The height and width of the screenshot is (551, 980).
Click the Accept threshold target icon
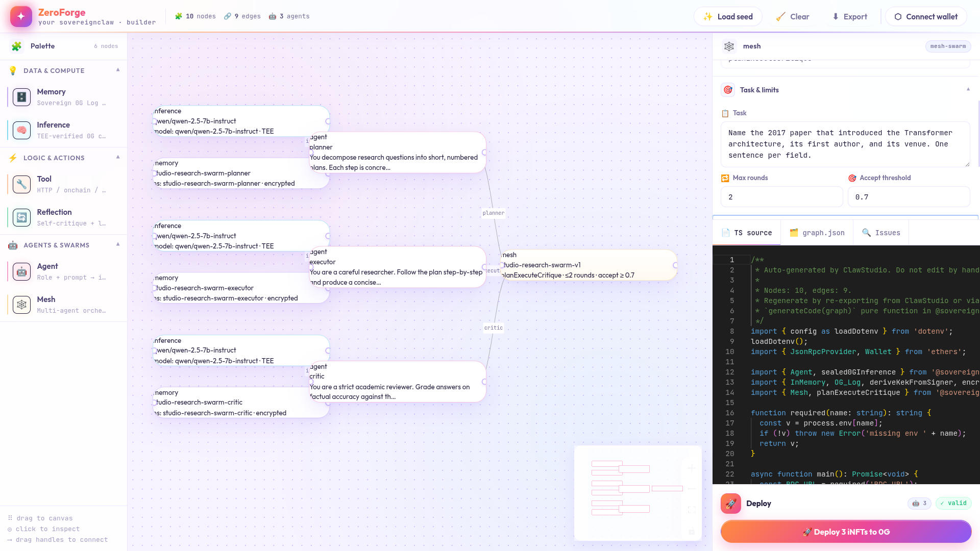pyautogui.click(x=852, y=178)
